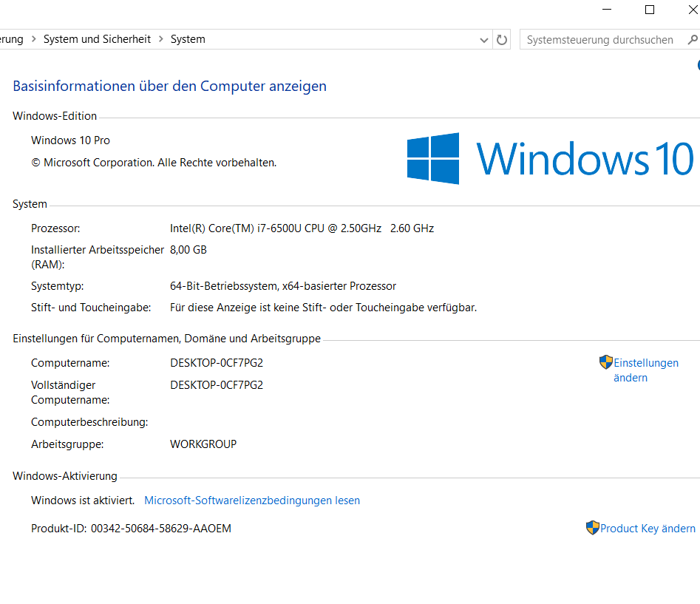The width and height of the screenshot is (700, 604).
Task: Click the Computerbeschreibung label
Action: tap(89, 422)
